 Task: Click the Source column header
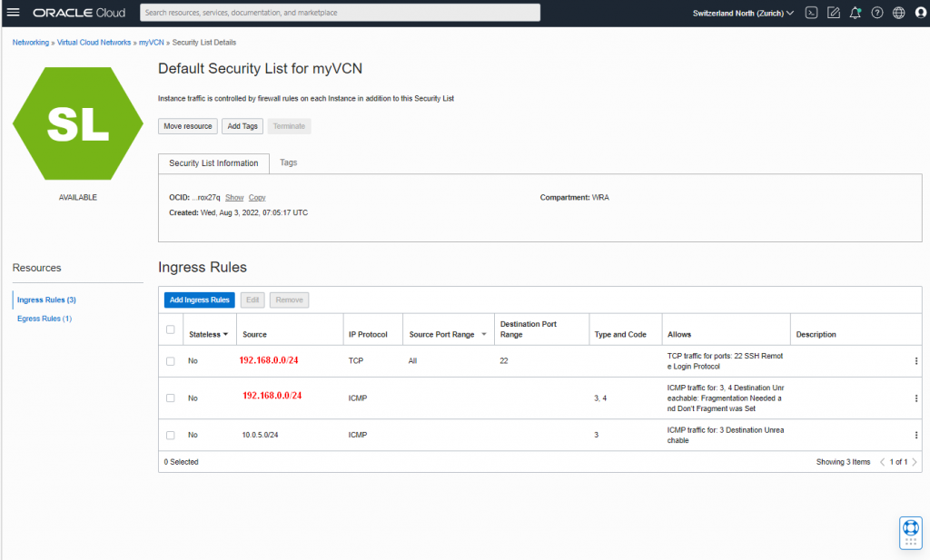254,334
